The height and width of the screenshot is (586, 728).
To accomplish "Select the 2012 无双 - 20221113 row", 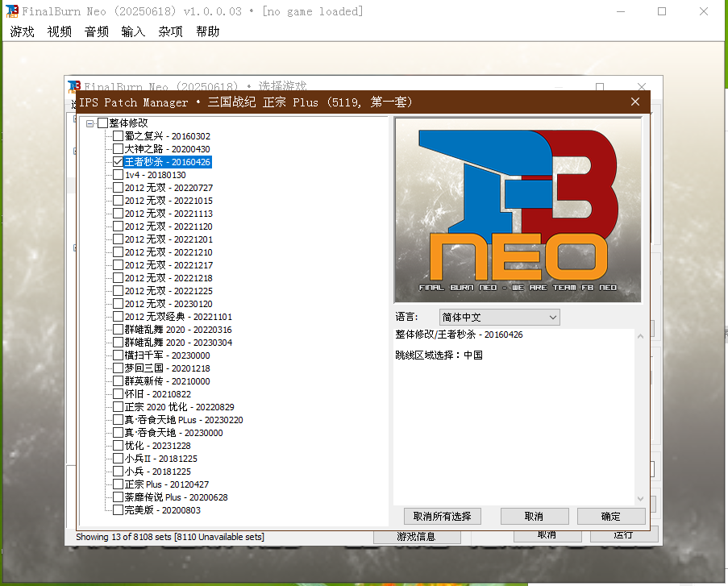I will [168, 214].
